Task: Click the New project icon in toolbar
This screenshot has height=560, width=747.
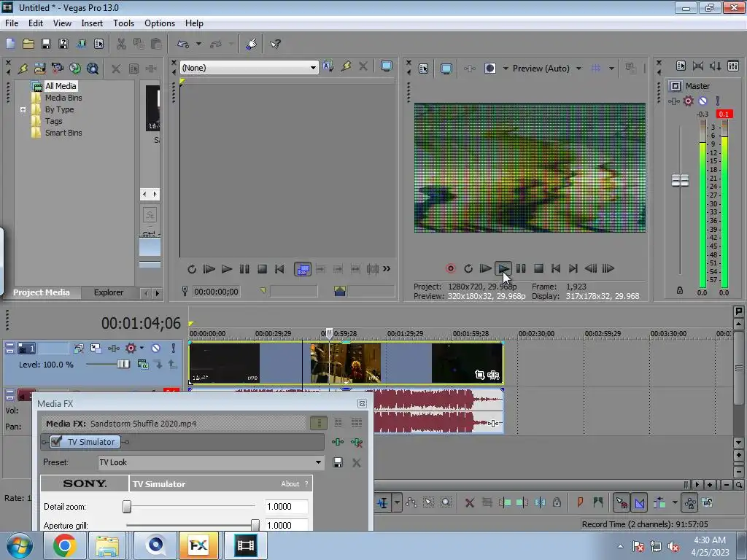Action: pos(10,44)
